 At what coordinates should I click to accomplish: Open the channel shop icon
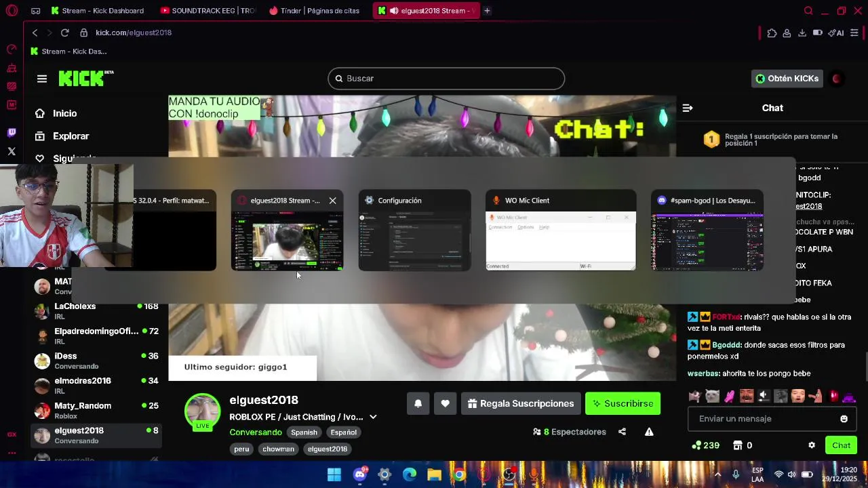click(738, 445)
